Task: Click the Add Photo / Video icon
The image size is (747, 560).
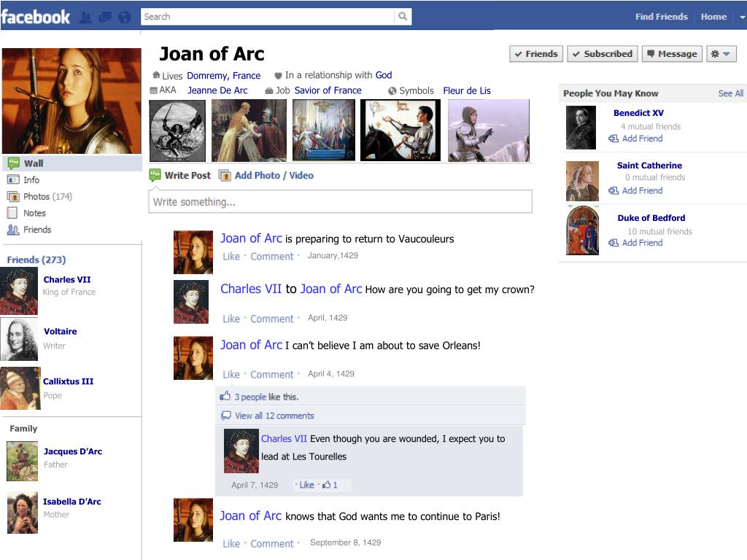Action: 225,175
